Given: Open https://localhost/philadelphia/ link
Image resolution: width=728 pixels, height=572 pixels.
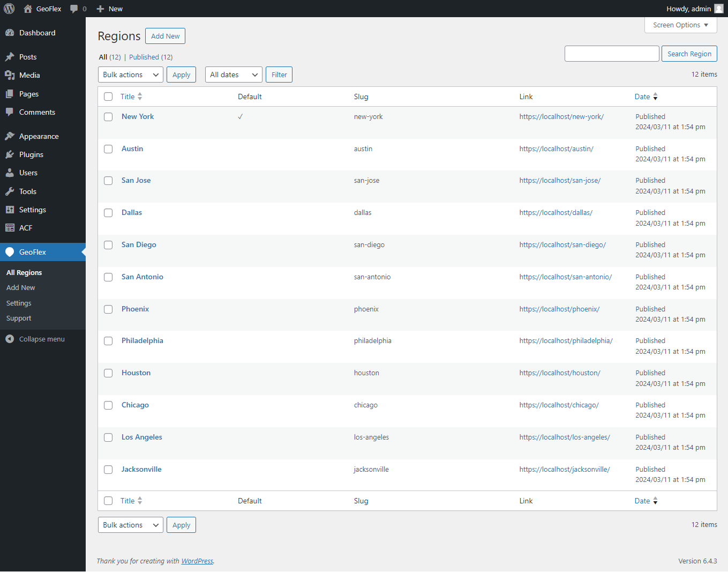Looking at the screenshot, I should (x=566, y=340).
